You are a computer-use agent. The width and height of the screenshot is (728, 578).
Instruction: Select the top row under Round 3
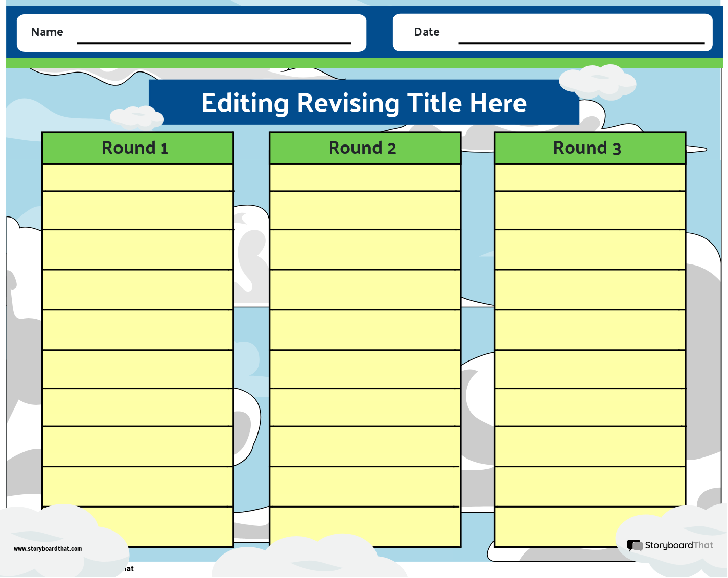(x=589, y=178)
